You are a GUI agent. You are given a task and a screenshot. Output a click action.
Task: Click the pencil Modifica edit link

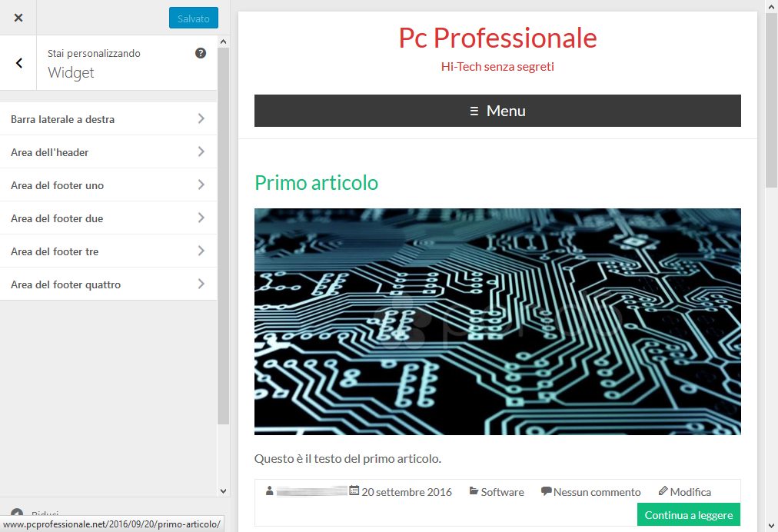685,492
